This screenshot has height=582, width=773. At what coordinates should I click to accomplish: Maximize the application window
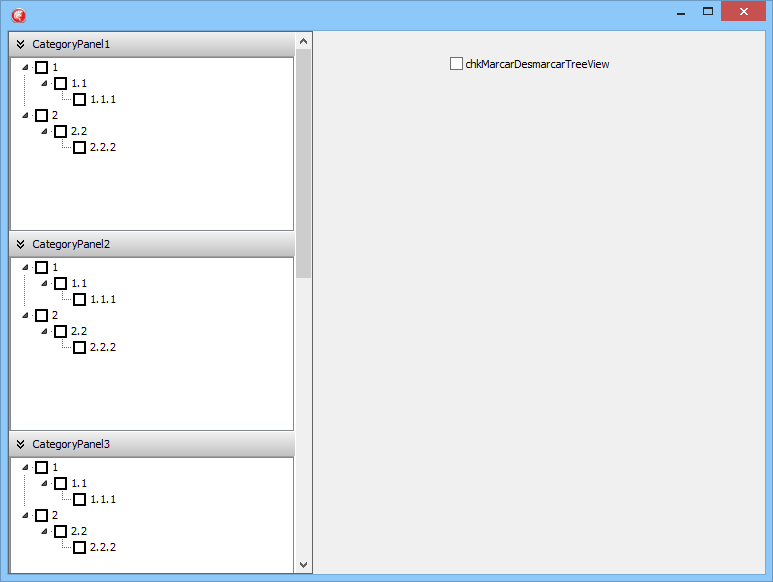(708, 11)
